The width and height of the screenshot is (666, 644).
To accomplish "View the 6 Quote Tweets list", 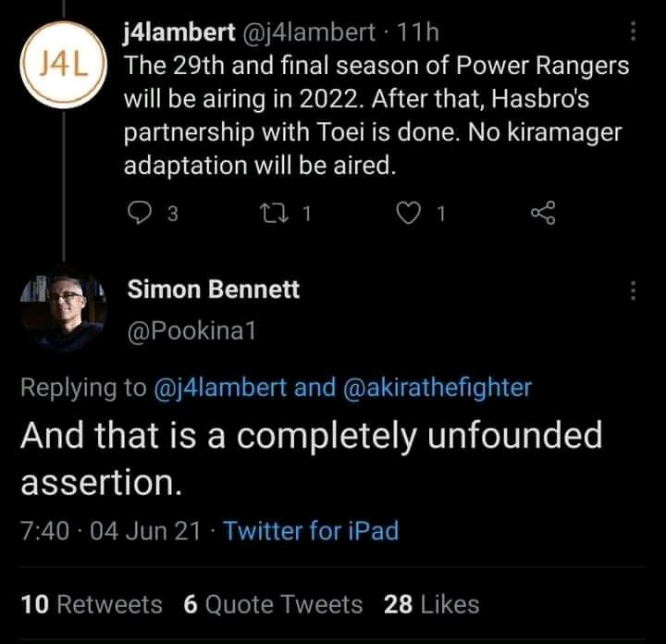I will pyautogui.click(x=273, y=604).
